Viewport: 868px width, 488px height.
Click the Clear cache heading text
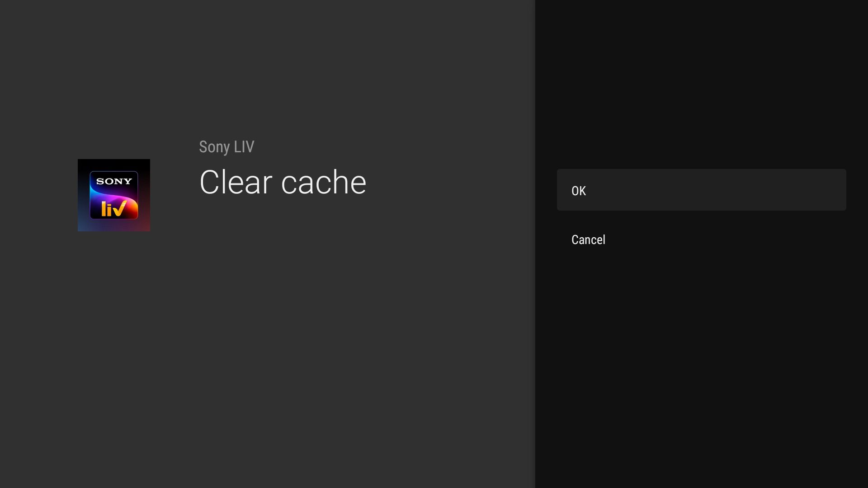pyautogui.click(x=283, y=182)
